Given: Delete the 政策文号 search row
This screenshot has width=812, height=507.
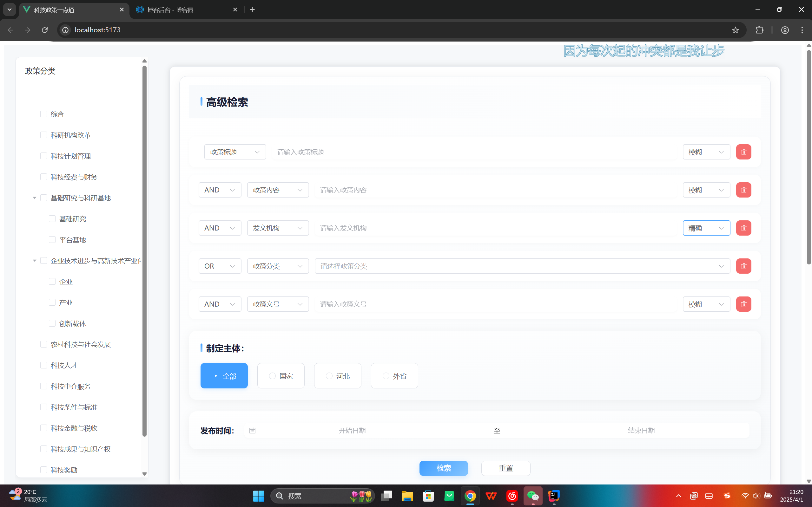Looking at the screenshot, I should tap(743, 304).
